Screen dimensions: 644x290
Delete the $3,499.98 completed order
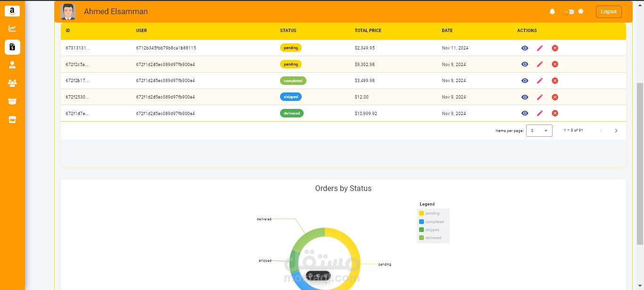click(x=555, y=81)
